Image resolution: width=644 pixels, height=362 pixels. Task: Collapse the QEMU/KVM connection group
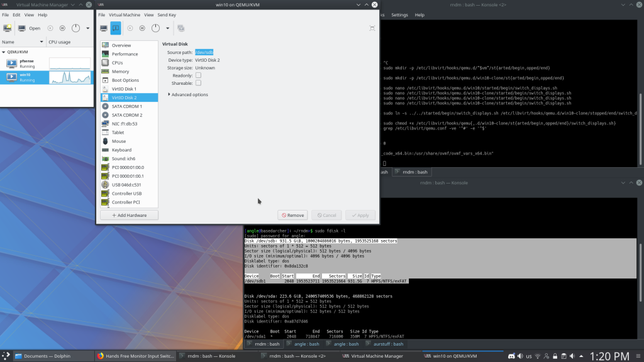point(5,52)
